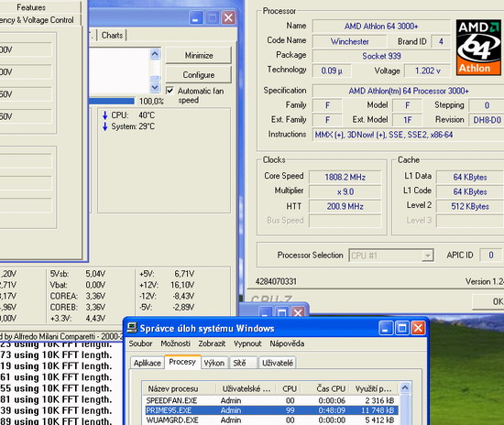Switch to the Charts tab in SpeedFan
This screenshot has height=425, width=504.
(112, 35)
